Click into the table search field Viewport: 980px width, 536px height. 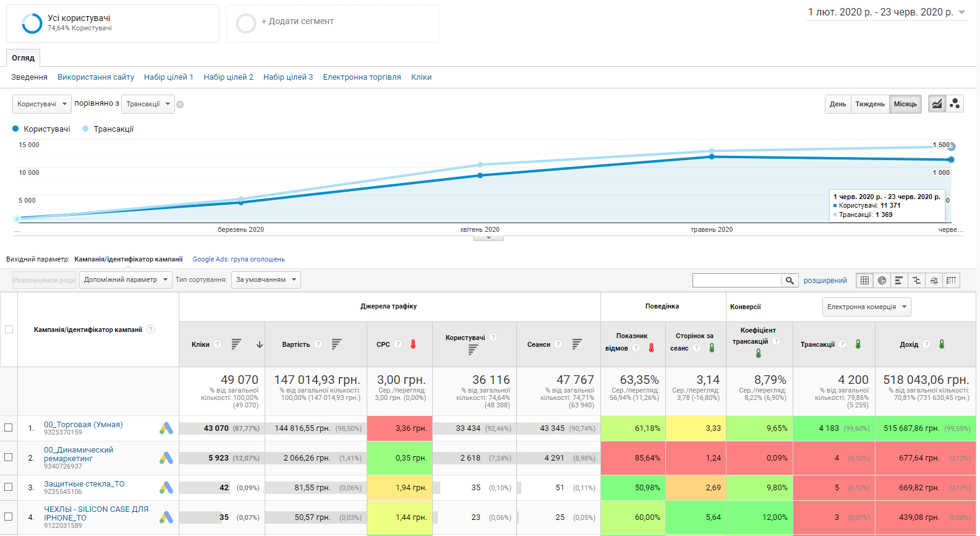[736, 281]
